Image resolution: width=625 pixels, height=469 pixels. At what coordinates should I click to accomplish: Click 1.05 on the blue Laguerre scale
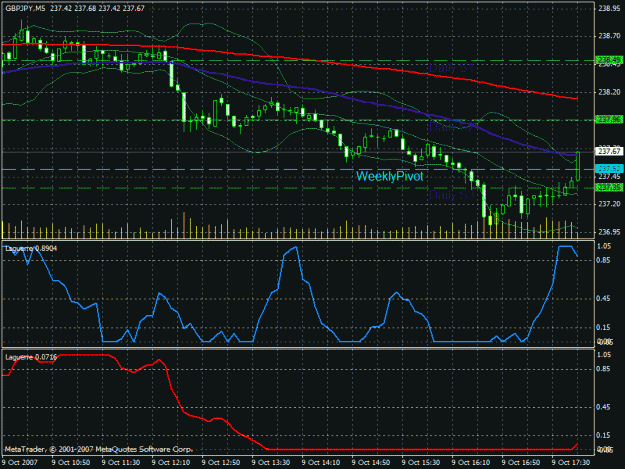tap(604, 246)
